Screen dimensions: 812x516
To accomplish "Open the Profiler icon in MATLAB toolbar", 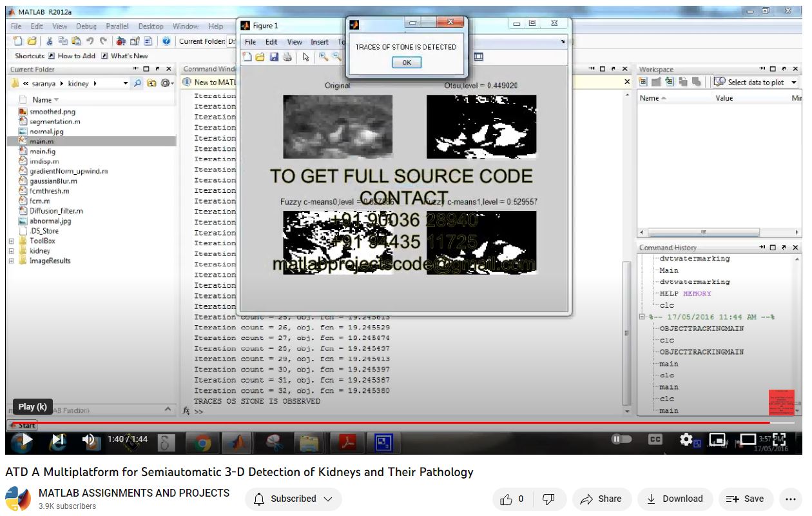I will 147,41.
